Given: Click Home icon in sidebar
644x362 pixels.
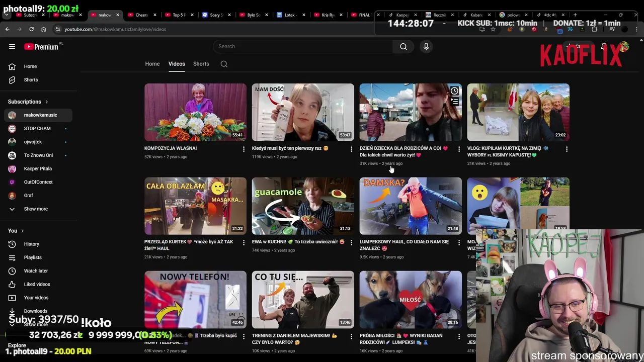Looking at the screenshot, I should click(12, 66).
